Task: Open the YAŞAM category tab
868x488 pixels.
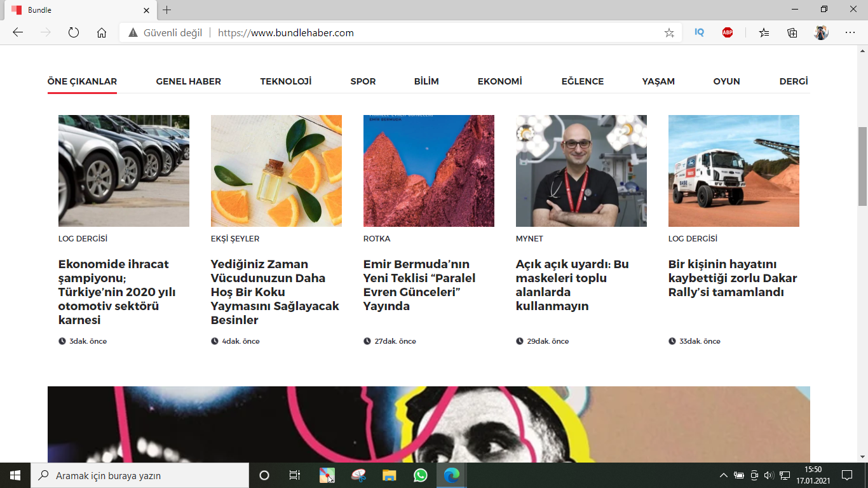Action: (658, 81)
